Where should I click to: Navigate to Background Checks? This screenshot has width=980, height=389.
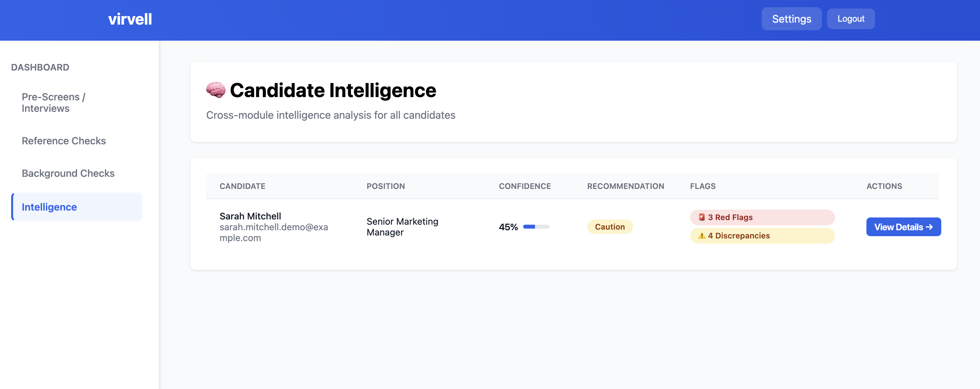[x=68, y=174]
